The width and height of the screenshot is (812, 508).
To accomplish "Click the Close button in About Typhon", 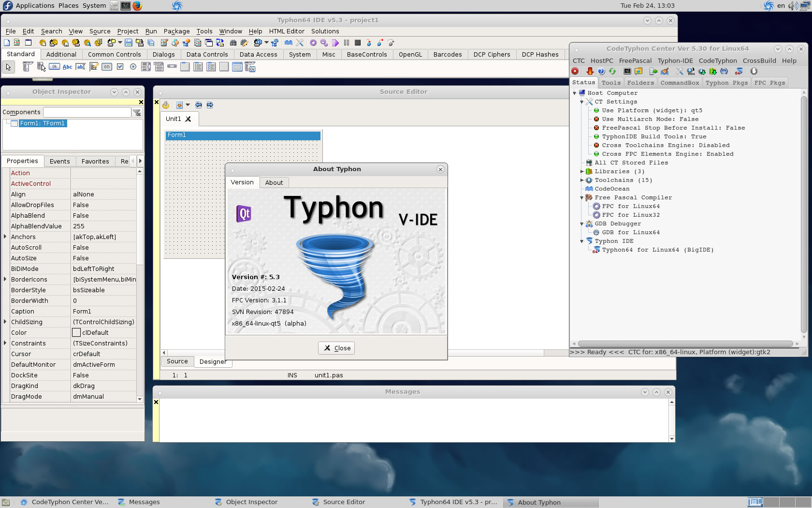I will tap(336, 348).
